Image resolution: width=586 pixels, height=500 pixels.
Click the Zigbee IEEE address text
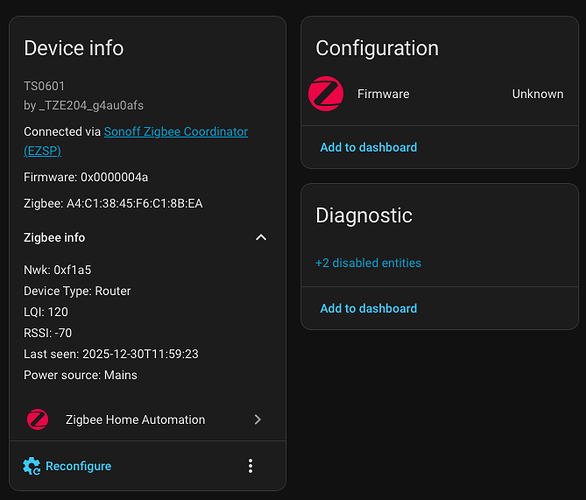coord(113,203)
